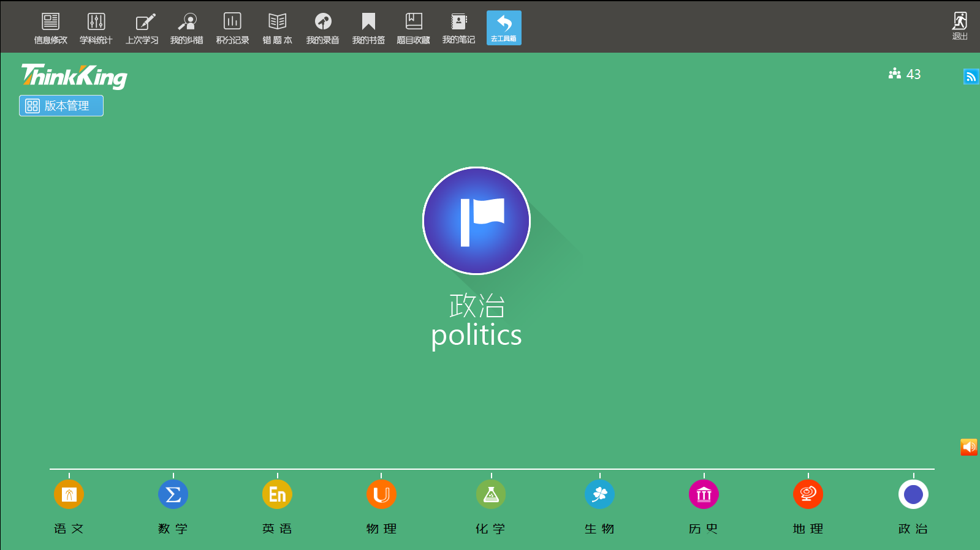Toggle the orange sound speaker icon
The height and width of the screenshot is (550, 980).
click(969, 447)
